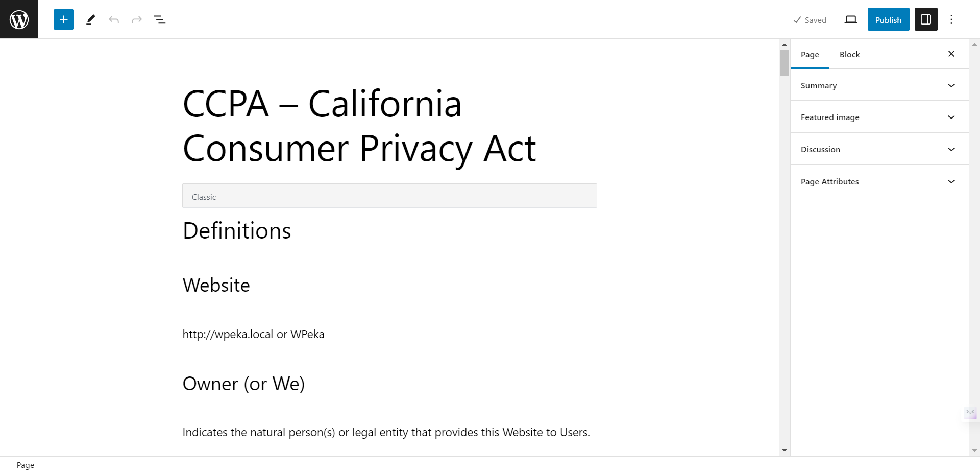Click the editor vertical scrollbar thumb
Image resolution: width=980 pixels, height=472 pixels.
coord(785,62)
